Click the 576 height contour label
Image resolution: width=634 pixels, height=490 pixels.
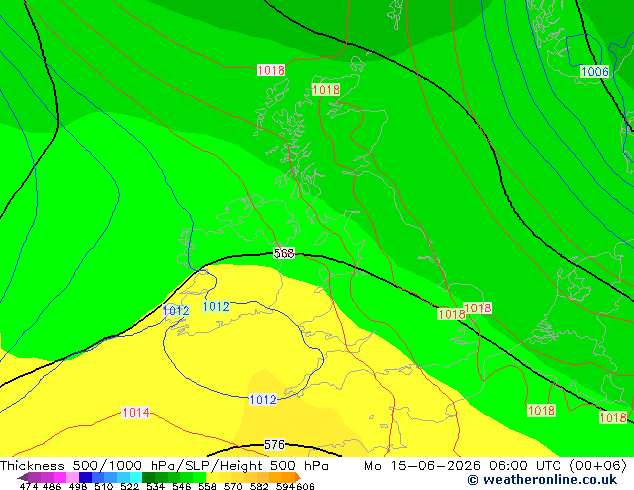[274, 445]
